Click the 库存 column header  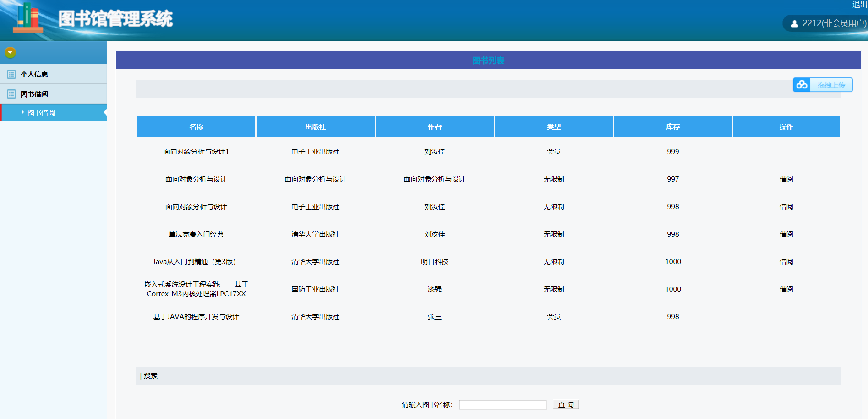[x=672, y=127]
